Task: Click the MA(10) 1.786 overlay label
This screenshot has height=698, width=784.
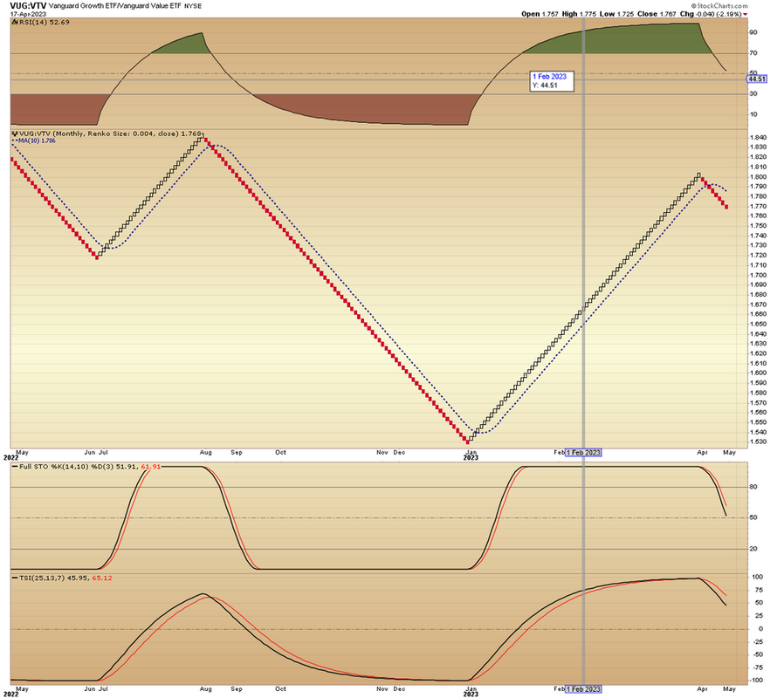Action: point(37,141)
